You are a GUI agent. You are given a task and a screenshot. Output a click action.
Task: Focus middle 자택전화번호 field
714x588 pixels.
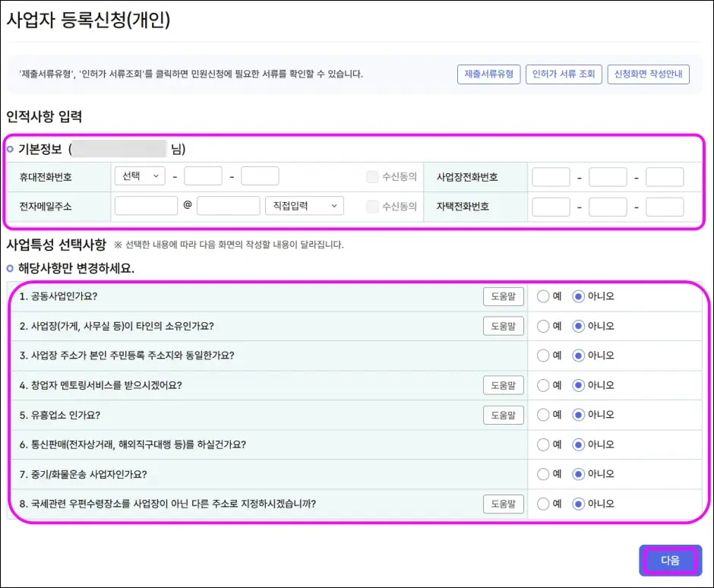pos(608,207)
